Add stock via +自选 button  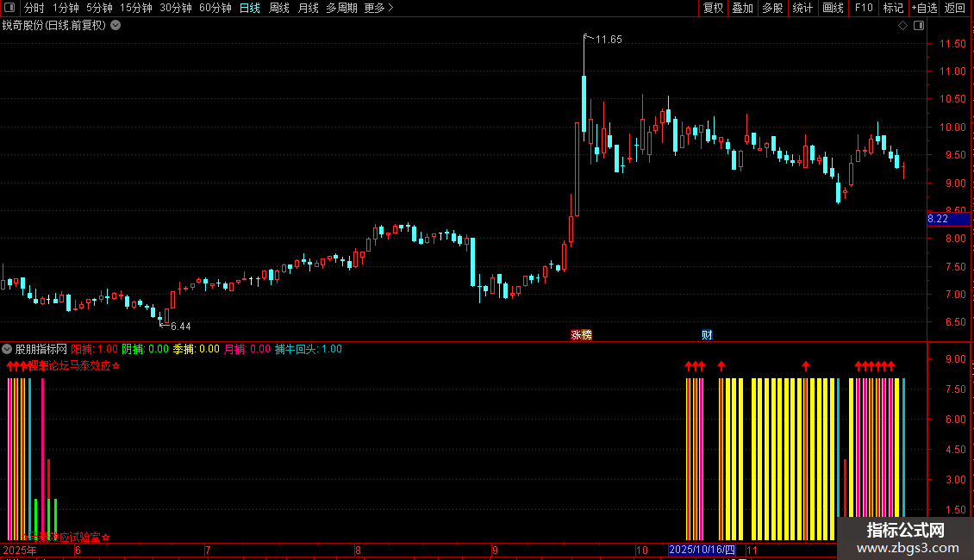(924, 8)
